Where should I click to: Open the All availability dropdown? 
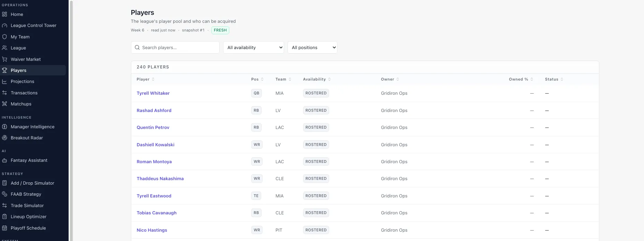tap(254, 47)
